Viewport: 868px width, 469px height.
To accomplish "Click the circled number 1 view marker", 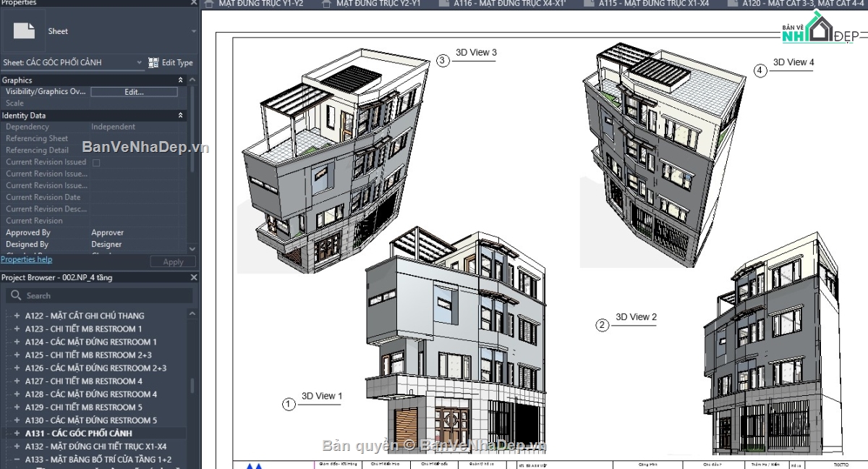I will click(x=289, y=404).
